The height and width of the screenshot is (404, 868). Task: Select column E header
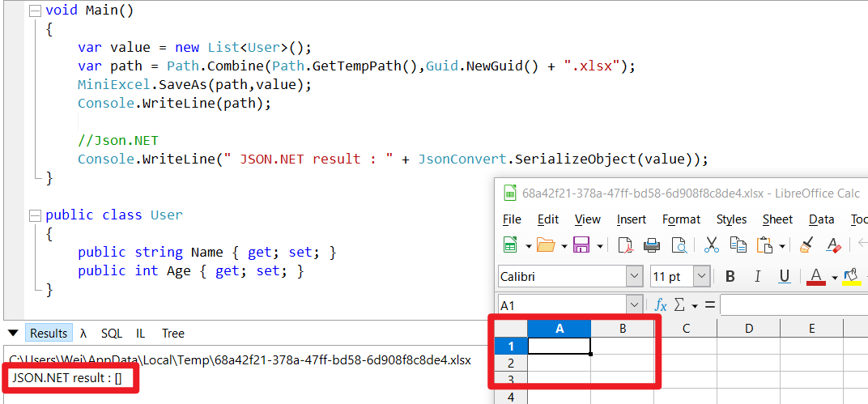pyautogui.click(x=812, y=328)
